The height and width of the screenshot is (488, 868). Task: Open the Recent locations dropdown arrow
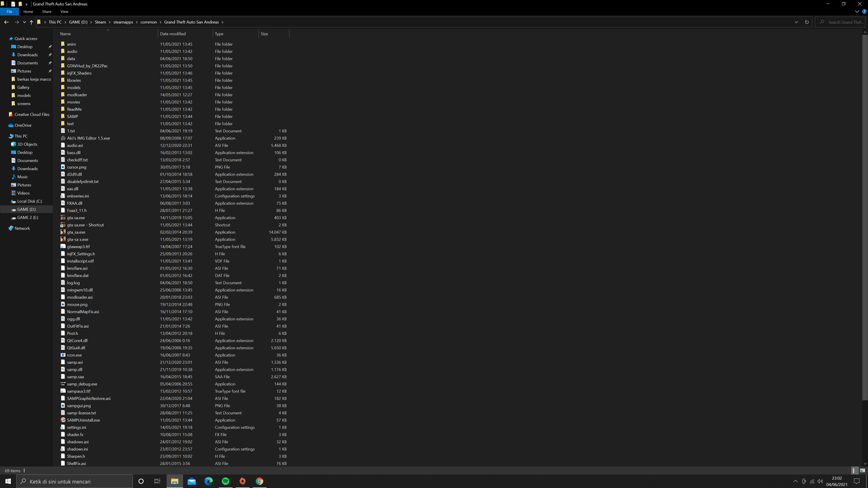pos(24,22)
